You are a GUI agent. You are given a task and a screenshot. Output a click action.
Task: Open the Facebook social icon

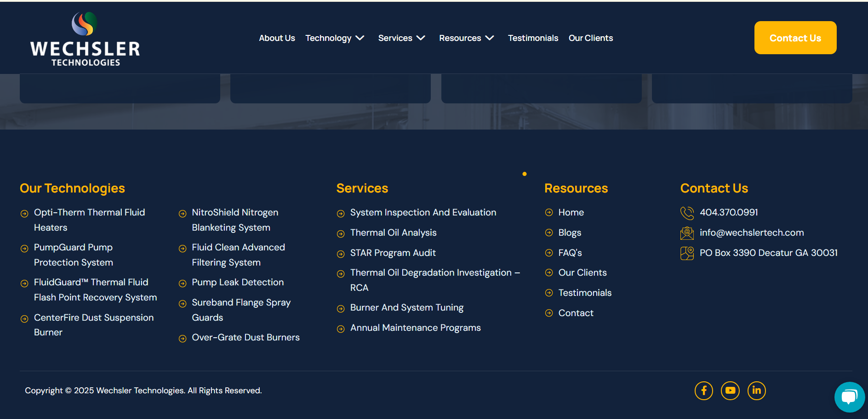pos(703,391)
